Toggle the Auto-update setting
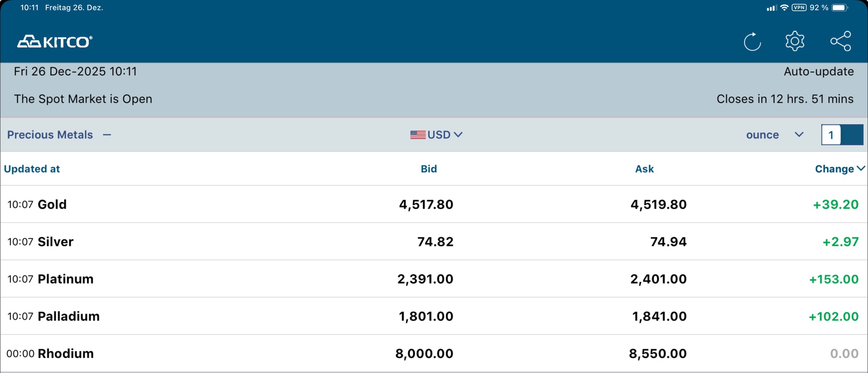Image resolution: width=868 pixels, height=373 pixels. (x=818, y=71)
